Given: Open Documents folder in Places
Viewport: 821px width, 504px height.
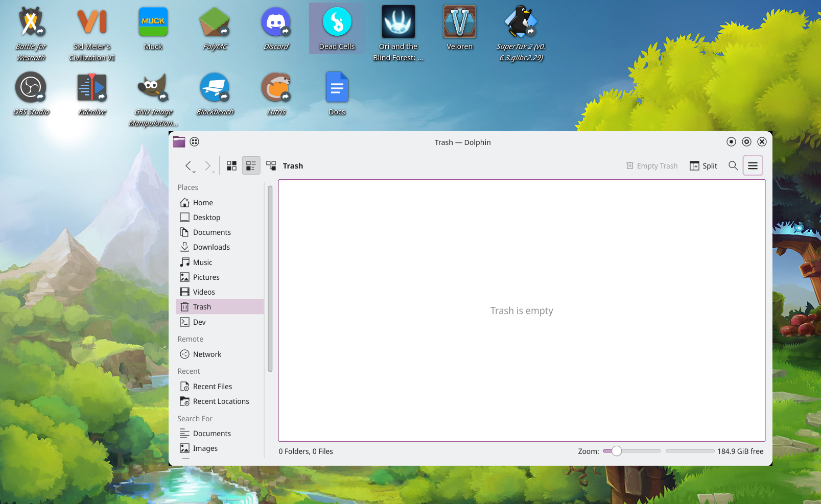Looking at the screenshot, I should click(220, 232).
